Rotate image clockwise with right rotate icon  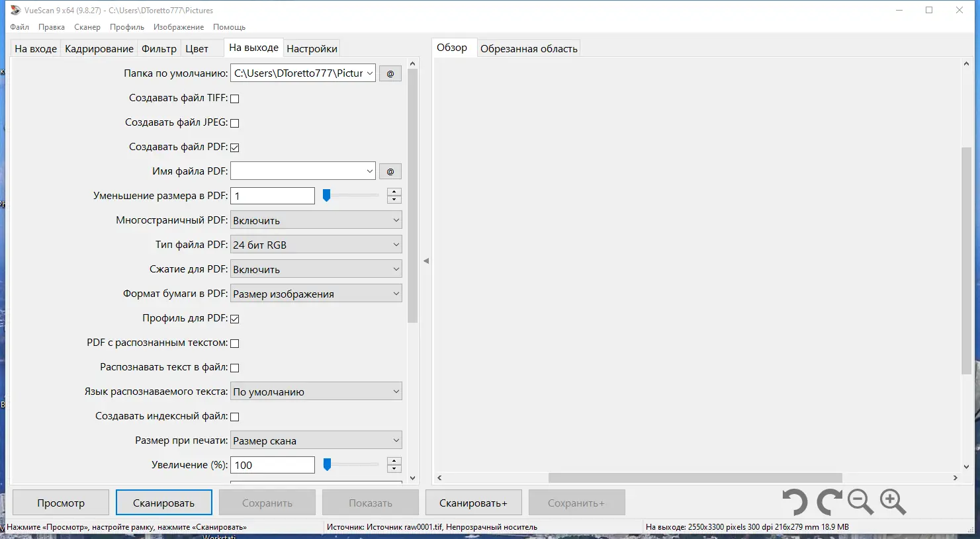tap(829, 503)
